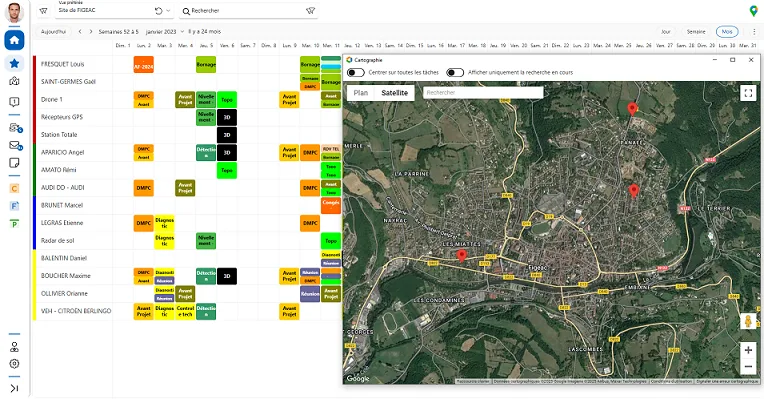
Task: Open Bornage task for FRESQUET Louis on Thursday 5
Action: point(206,65)
